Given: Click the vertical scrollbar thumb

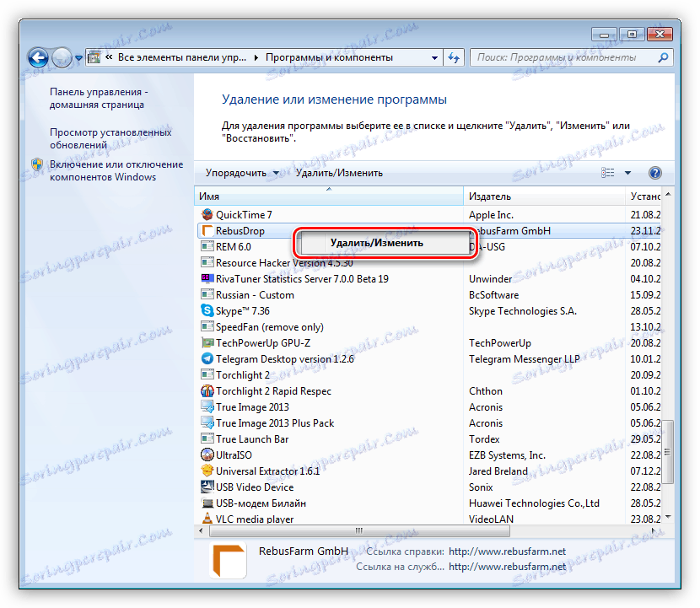Looking at the screenshot, I should click(668, 452).
